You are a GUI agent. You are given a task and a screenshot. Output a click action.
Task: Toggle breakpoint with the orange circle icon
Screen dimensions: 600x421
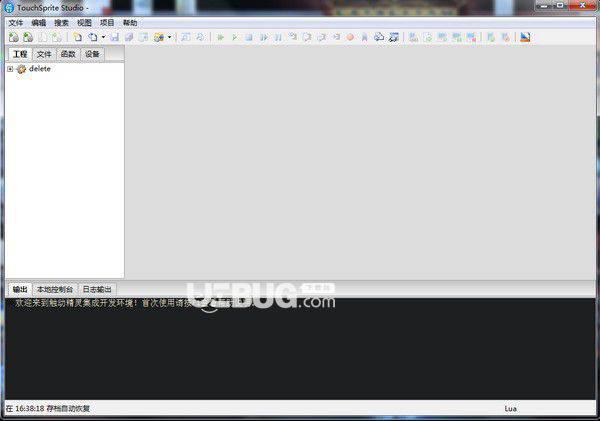click(350, 37)
